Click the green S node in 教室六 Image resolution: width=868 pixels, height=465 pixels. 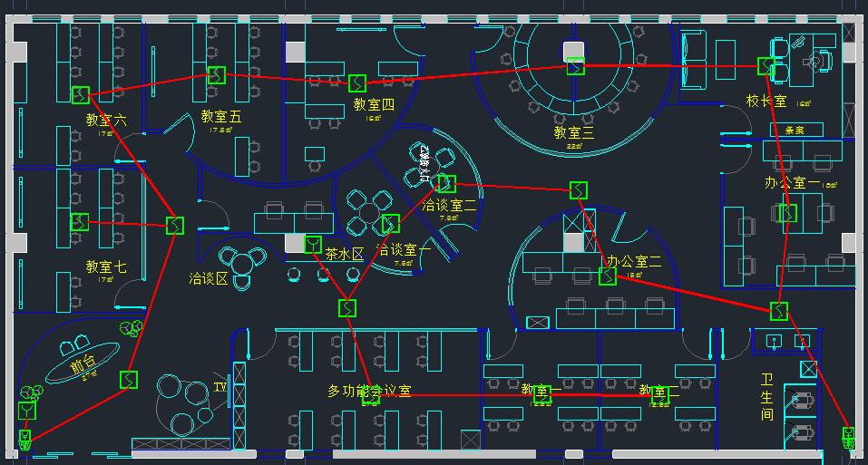[80, 94]
